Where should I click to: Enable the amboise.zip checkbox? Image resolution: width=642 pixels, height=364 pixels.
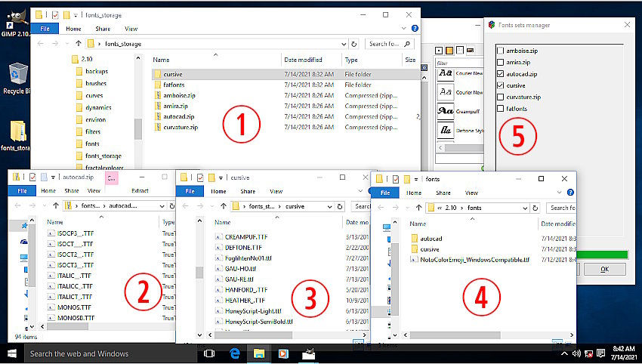pos(501,51)
